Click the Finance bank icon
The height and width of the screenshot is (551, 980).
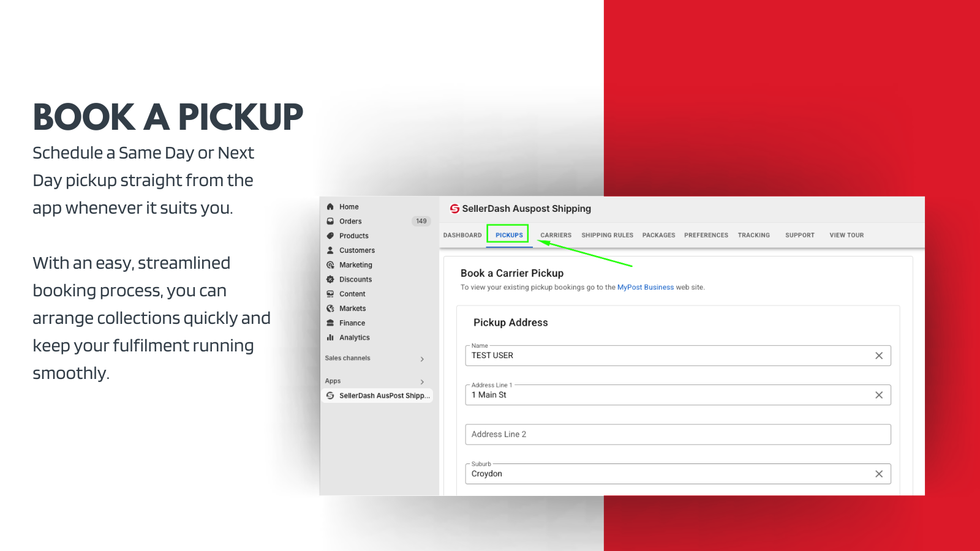[330, 323]
